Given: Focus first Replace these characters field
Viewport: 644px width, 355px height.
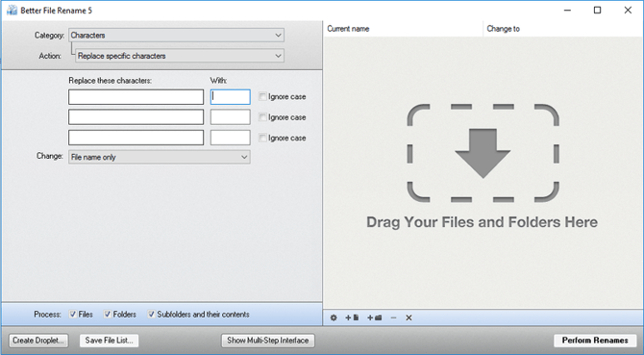Looking at the screenshot, I should (x=136, y=97).
